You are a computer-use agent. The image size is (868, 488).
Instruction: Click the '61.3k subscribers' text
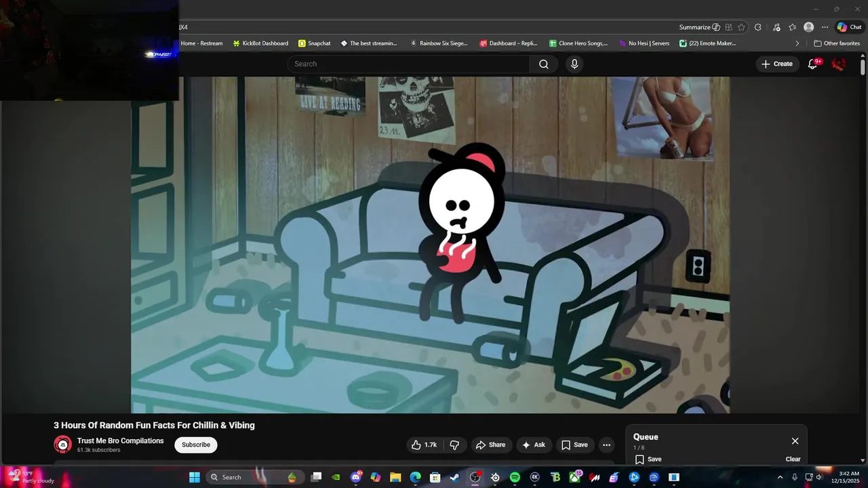[98, 450]
